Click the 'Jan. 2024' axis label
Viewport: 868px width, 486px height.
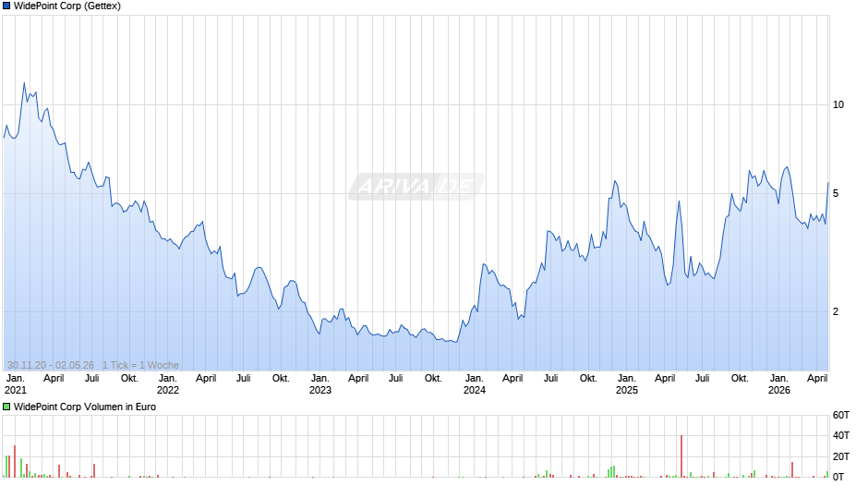pyautogui.click(x=475, y=384)
